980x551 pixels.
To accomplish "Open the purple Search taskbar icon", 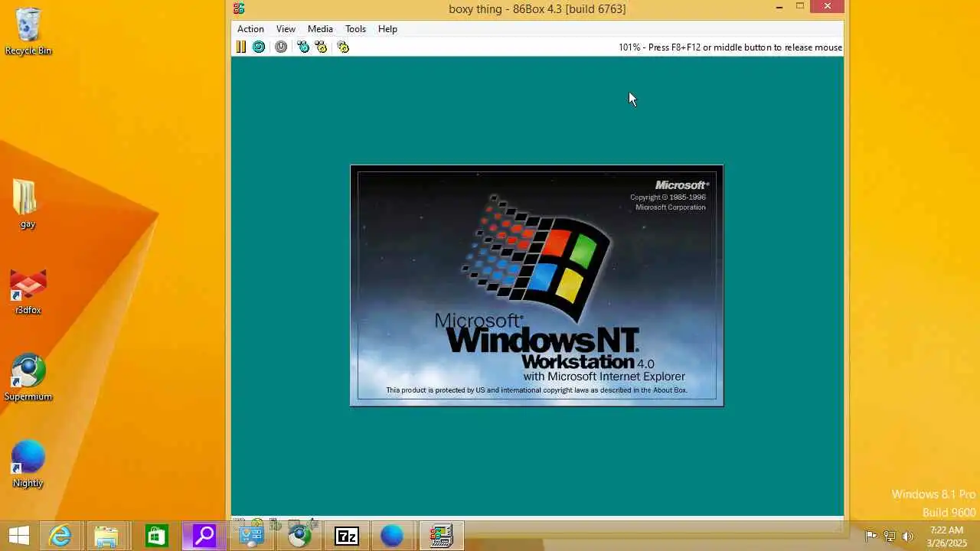I will pyautogui.click(x=204, y=536).
